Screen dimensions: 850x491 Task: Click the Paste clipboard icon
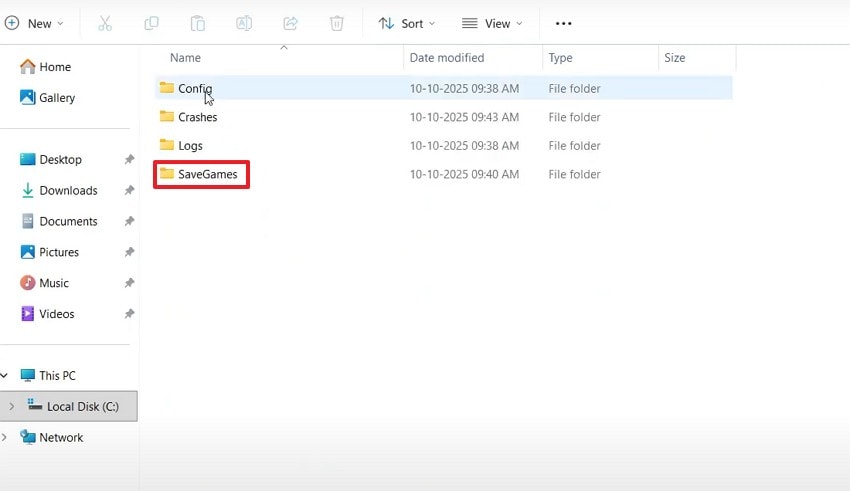pos(198,23)
